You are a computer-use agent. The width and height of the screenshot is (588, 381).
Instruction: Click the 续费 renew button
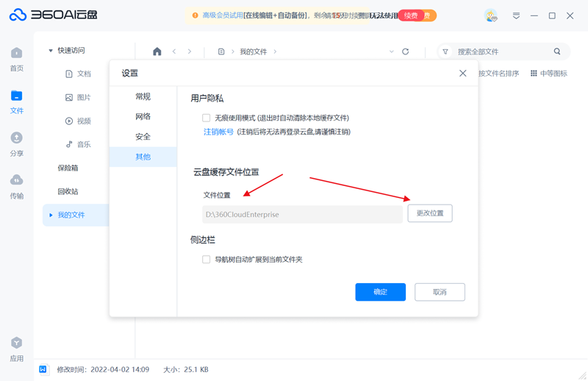pyautogui.click(x=411, y=15)
